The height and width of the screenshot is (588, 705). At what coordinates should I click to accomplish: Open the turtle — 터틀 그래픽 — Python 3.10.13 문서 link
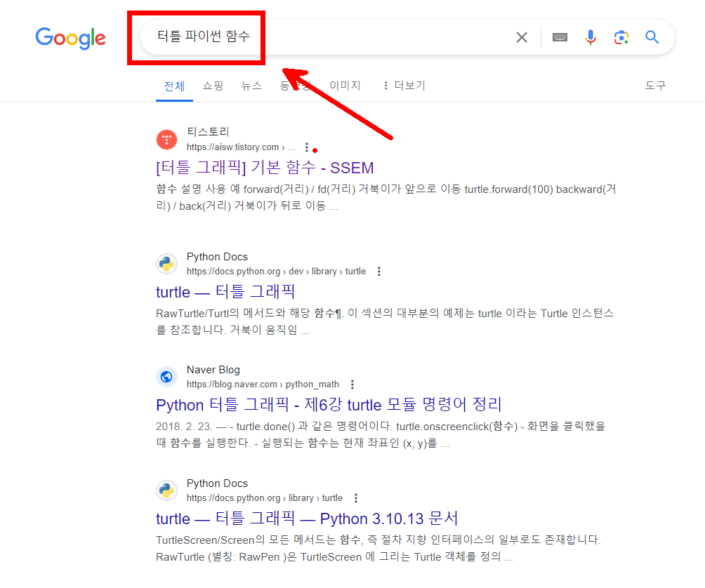click(x=307, y=519)
